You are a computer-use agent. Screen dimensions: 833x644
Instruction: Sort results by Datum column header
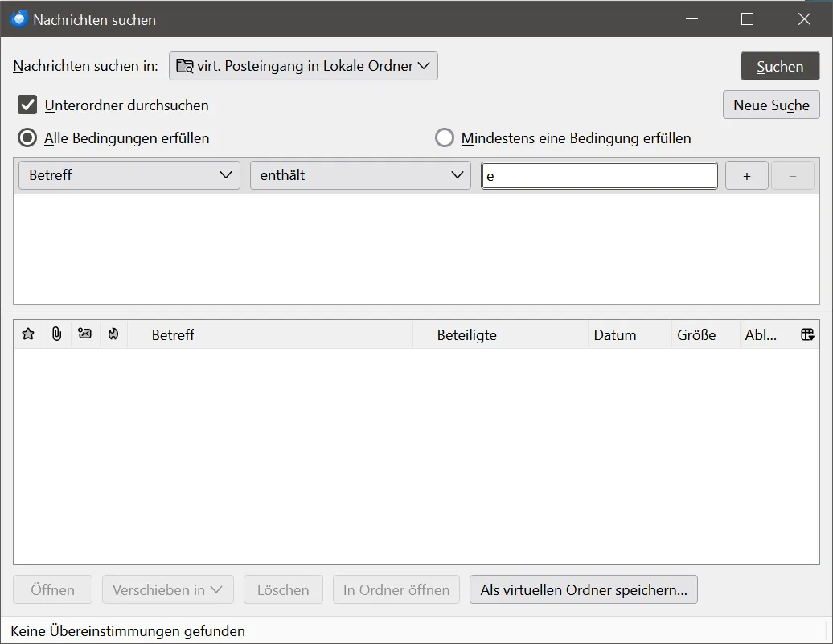630,334
